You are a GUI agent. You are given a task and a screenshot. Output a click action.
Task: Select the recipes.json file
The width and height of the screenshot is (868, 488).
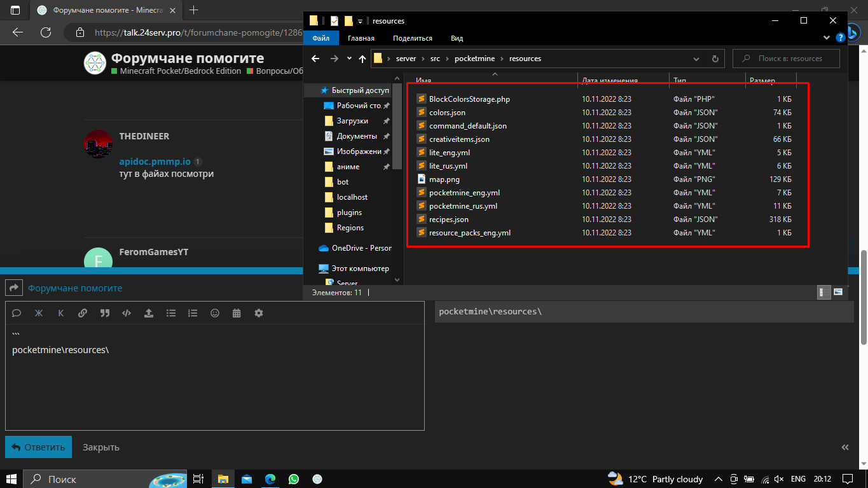point(449,220)
